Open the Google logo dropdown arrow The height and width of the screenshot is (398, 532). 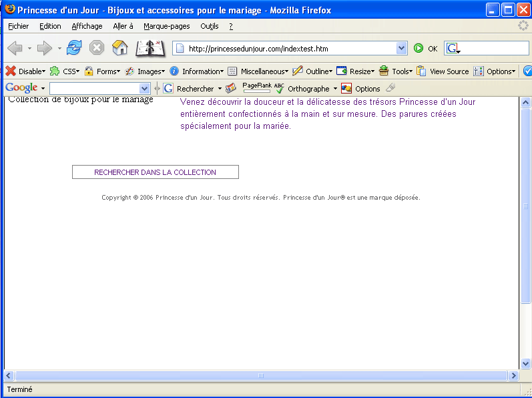pyautogui.click(x=43, y=89)
